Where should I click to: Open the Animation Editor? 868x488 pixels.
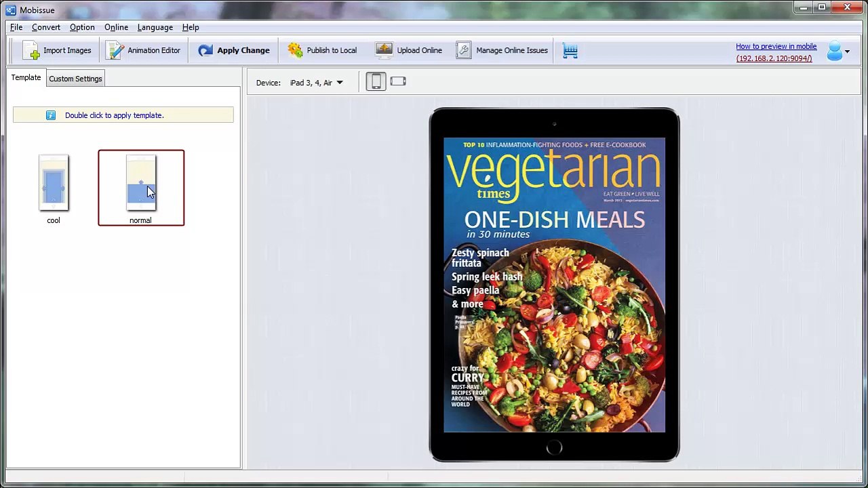click(144, 50)
